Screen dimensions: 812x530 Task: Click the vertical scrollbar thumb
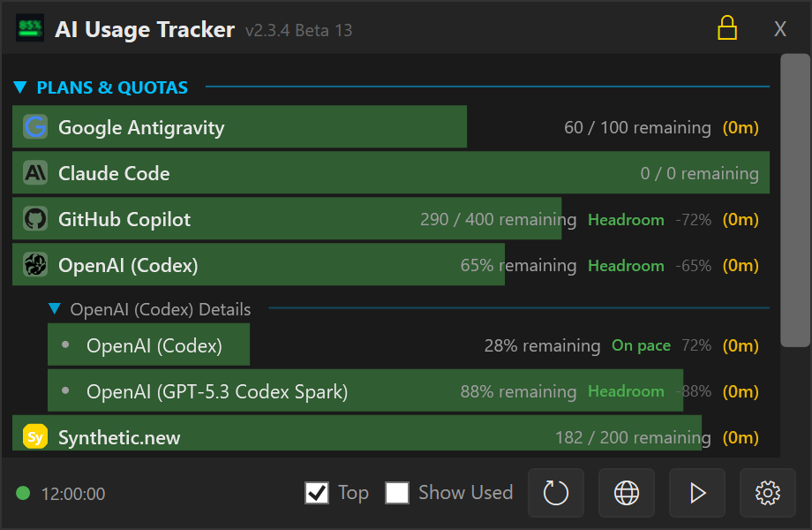point(795,200)
